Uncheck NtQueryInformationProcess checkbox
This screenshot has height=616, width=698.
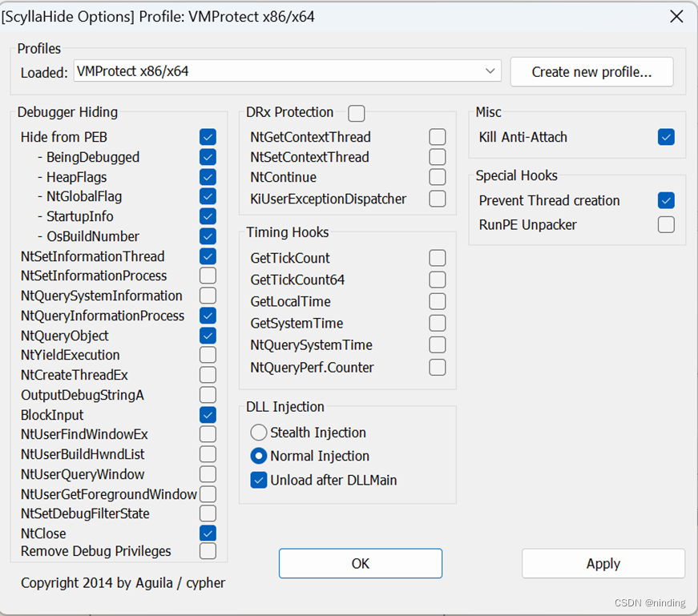coord(208,316)
